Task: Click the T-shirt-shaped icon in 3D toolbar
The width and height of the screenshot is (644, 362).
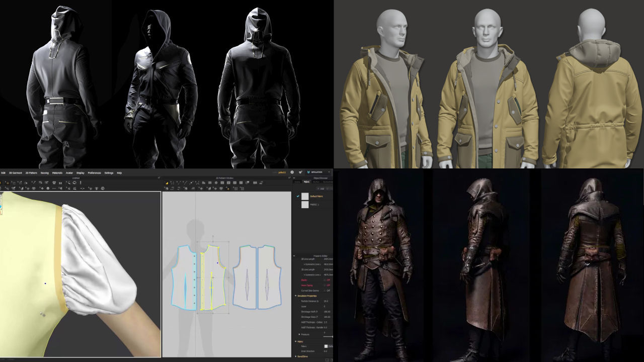Action: pos(96,189)
